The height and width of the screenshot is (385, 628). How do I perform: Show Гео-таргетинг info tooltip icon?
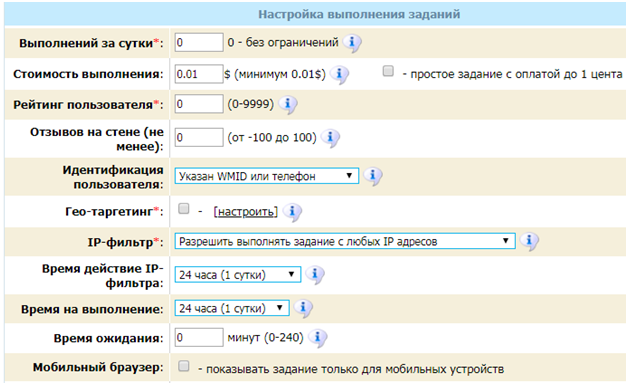point(292,211)
